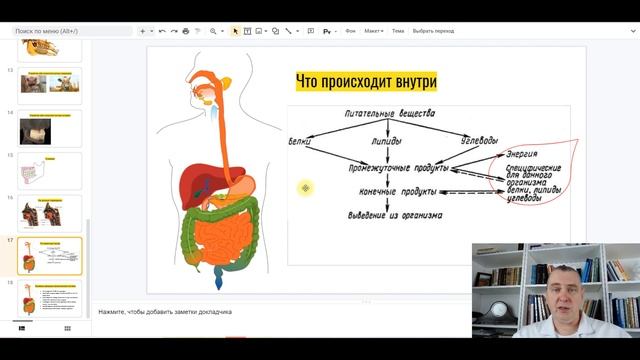Click the 'Энергия' label in diagram
Screen dimensions: 640x360
(522, 154)
